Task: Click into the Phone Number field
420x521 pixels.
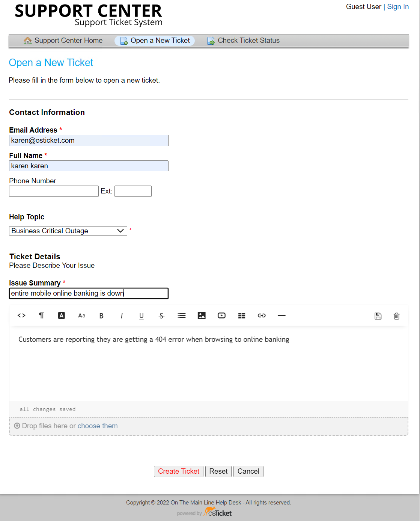Action: (54, 191)
